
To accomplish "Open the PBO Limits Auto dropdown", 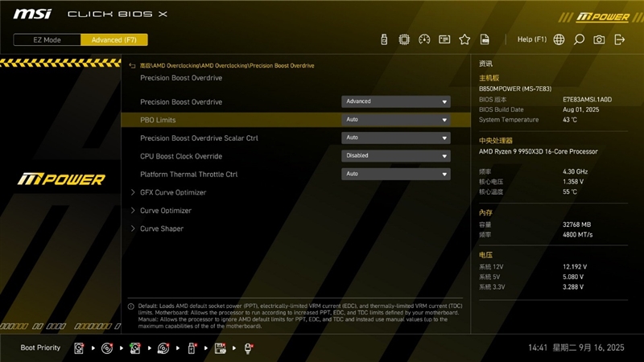I will (396, 119).
